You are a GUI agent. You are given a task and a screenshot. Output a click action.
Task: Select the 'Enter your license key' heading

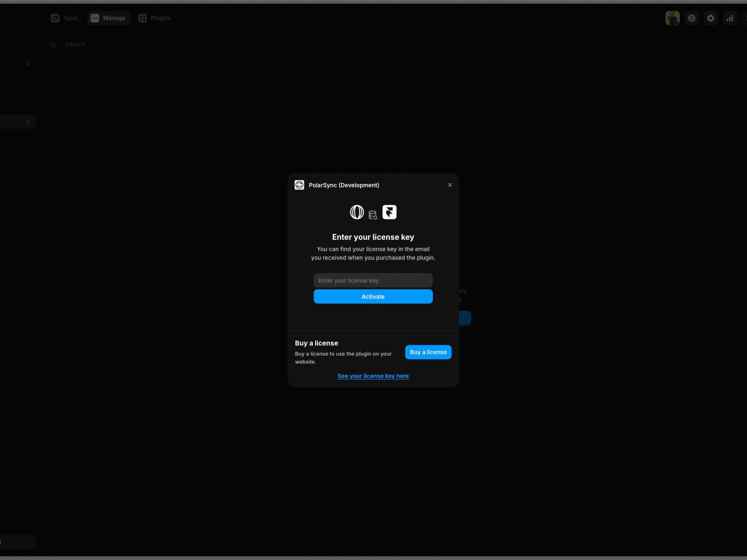[373, 237]
